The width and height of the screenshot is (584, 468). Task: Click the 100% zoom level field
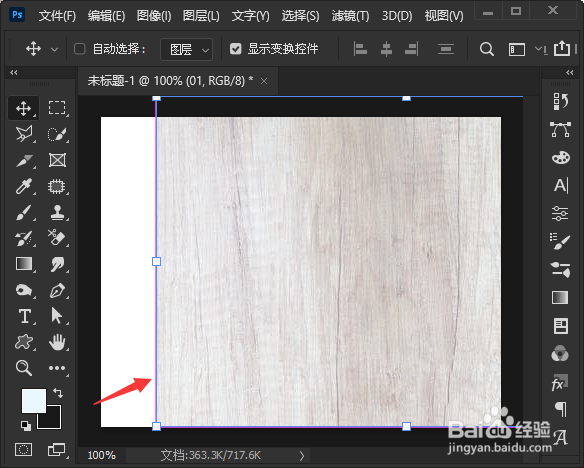(x=102, y=455)
